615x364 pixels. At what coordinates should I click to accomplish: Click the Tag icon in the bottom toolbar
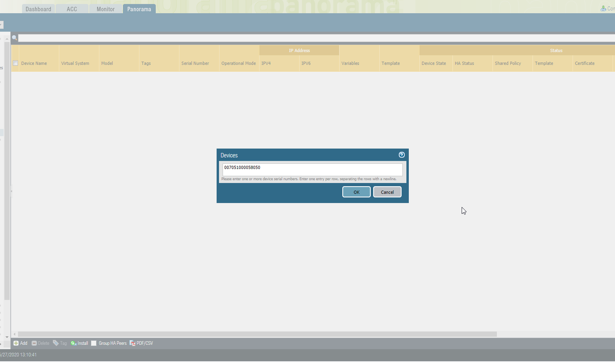click(56, 343)
